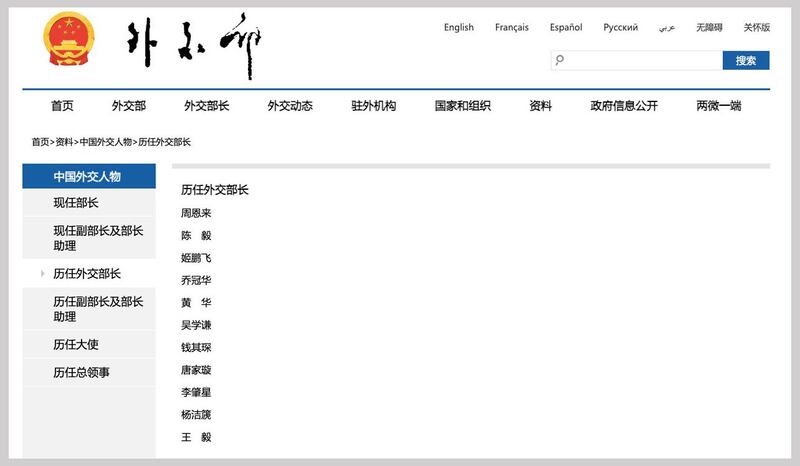
Task: Click the 历任外交部长 content heading
Action: click(x=214, y=190)
